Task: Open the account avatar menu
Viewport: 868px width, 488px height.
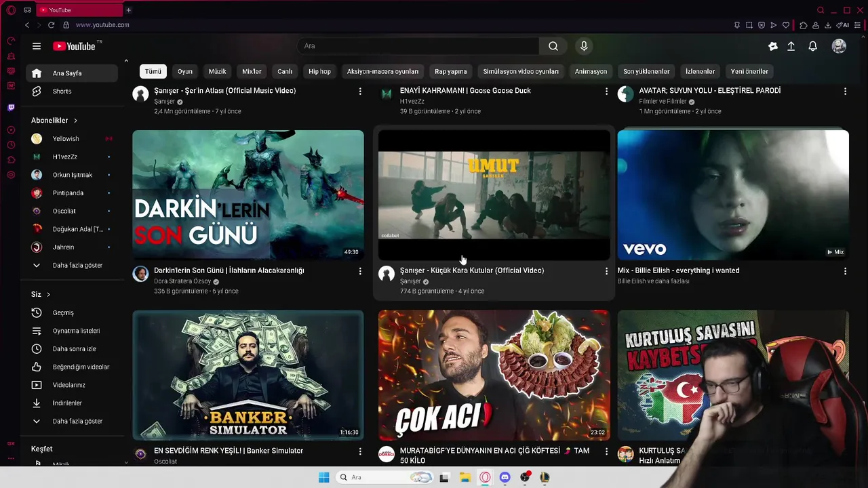Action: pyautogui.click(x=839, y=46)
